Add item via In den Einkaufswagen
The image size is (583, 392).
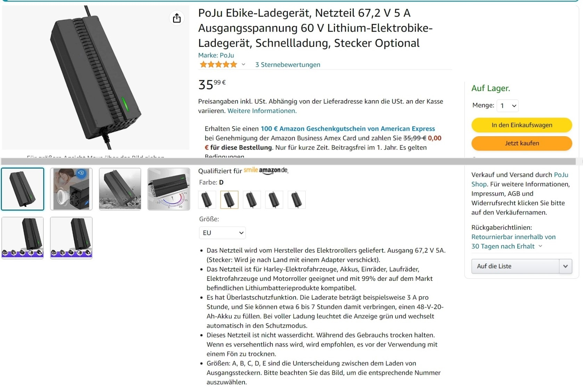pos(522,125)
